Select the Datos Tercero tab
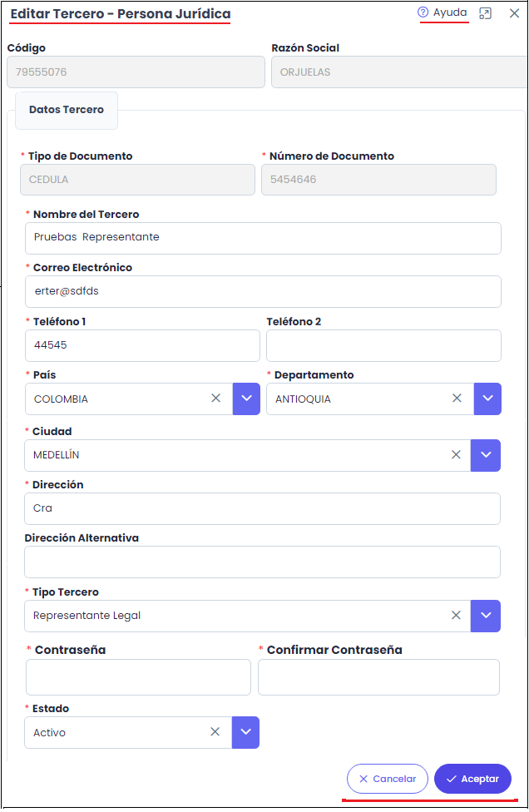The height and width of the screenshot is (812, 529). click(67, 110)
